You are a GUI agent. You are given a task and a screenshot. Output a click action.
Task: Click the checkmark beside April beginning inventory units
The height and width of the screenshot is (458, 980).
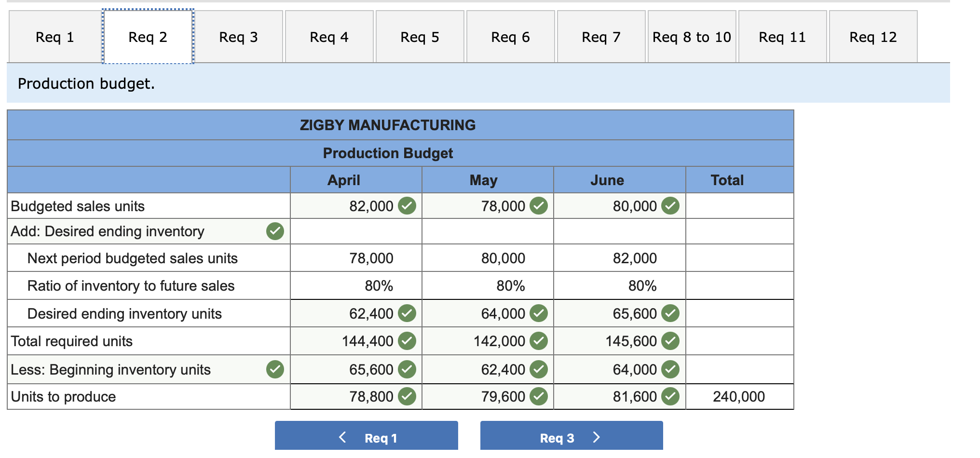pos(407,369)
